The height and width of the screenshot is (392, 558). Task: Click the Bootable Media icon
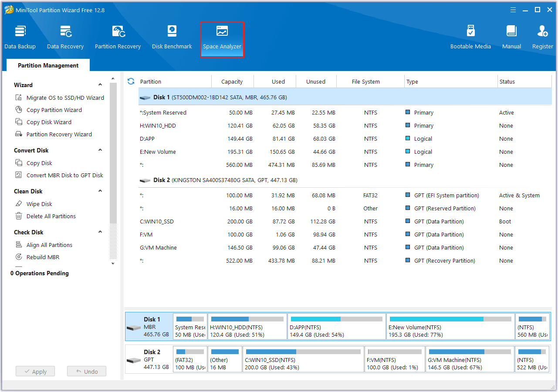(x=470, y=37)
